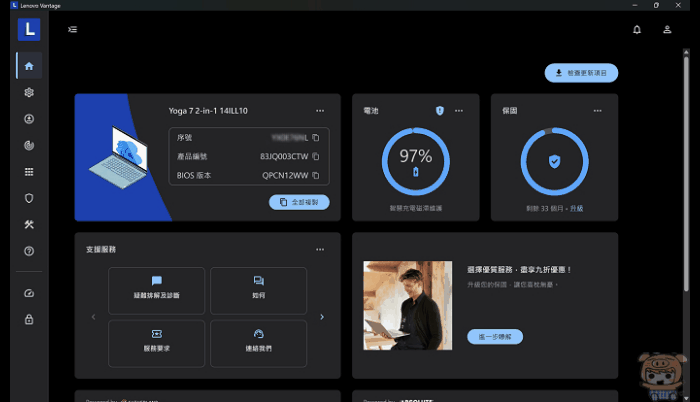Go to the Home page in sidebar
Image resolution: width=700 pixels, height=402 pixels.
coord(29,66)
